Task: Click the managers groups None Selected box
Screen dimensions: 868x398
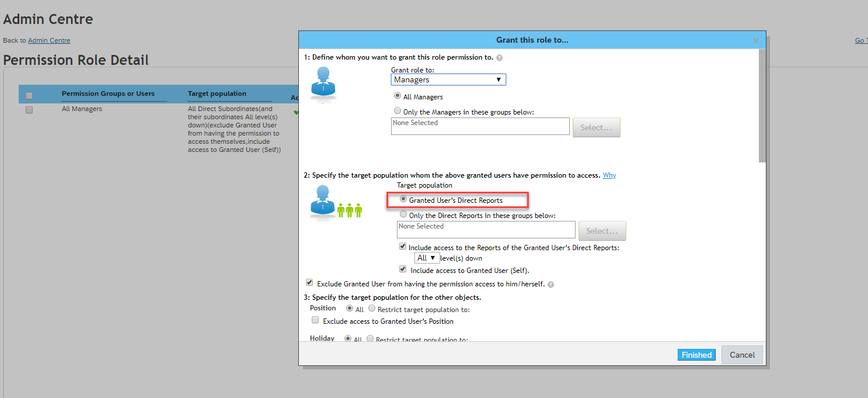Action: 480,126
